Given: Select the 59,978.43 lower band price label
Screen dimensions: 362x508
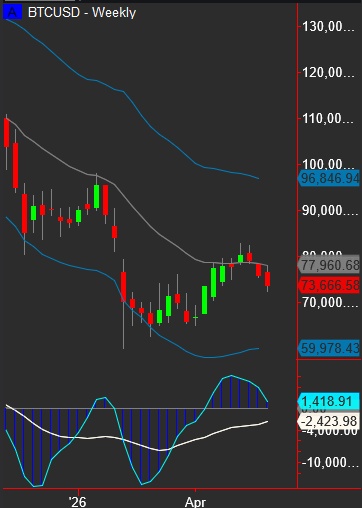Looking at the screenshot, I should 329,348.
